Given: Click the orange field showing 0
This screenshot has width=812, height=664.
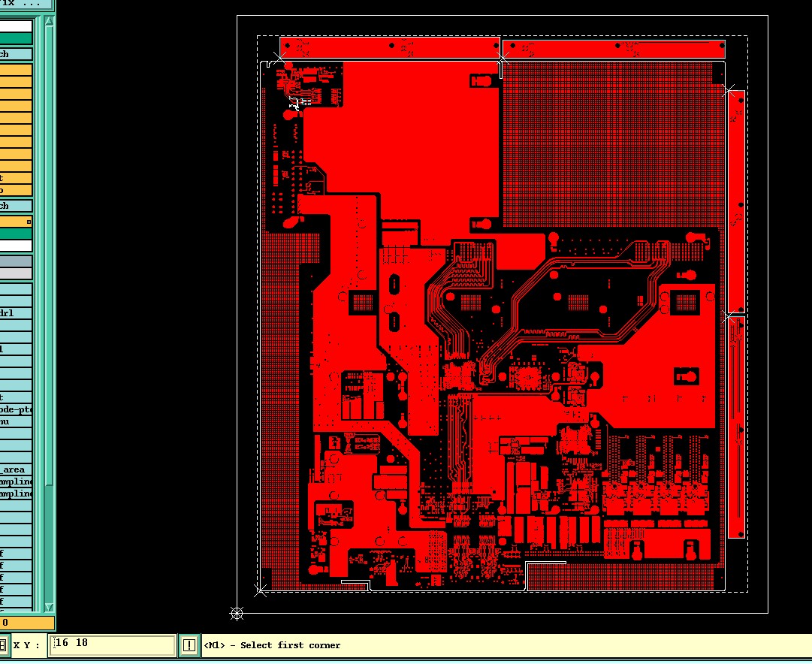Looking at the screenshot, I should pos(27,623).
